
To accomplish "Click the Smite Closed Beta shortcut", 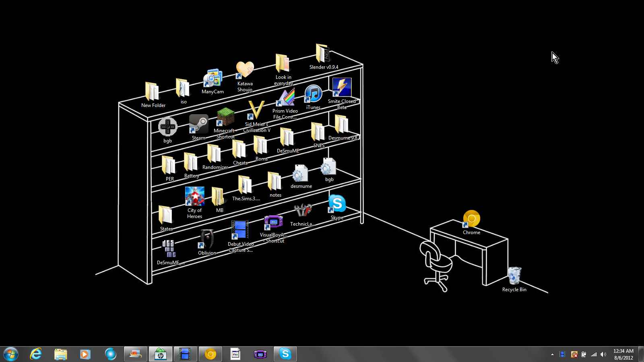I will point(342,88).
